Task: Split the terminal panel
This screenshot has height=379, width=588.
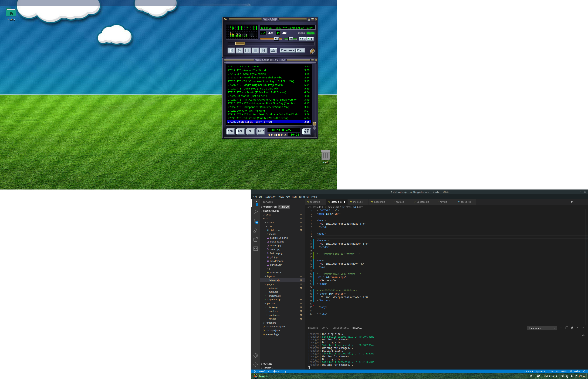Action: pyautogui.click(x=567, y=328)
